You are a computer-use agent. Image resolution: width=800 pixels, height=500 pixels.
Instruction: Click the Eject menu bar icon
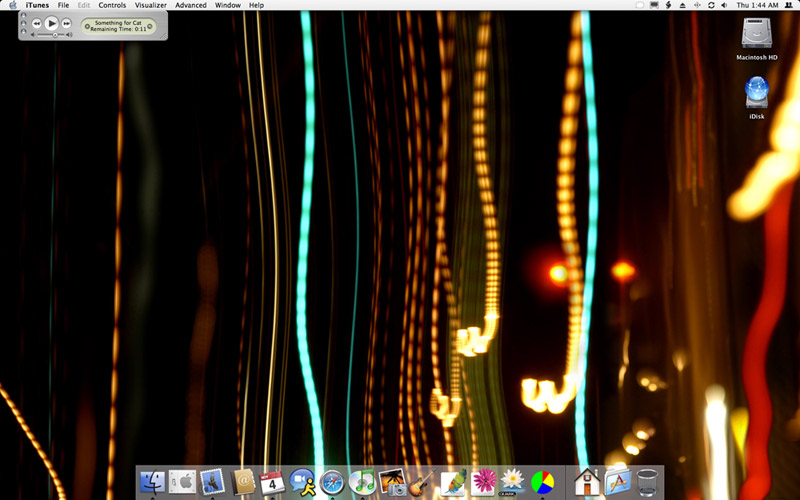pyautogui.click(x=683, y=5)
